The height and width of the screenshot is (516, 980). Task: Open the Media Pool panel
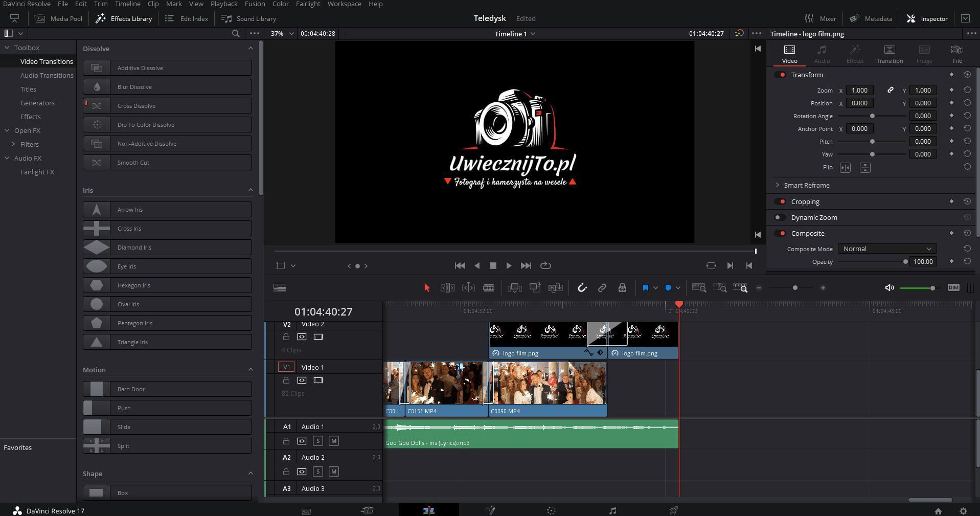(58, 18)
